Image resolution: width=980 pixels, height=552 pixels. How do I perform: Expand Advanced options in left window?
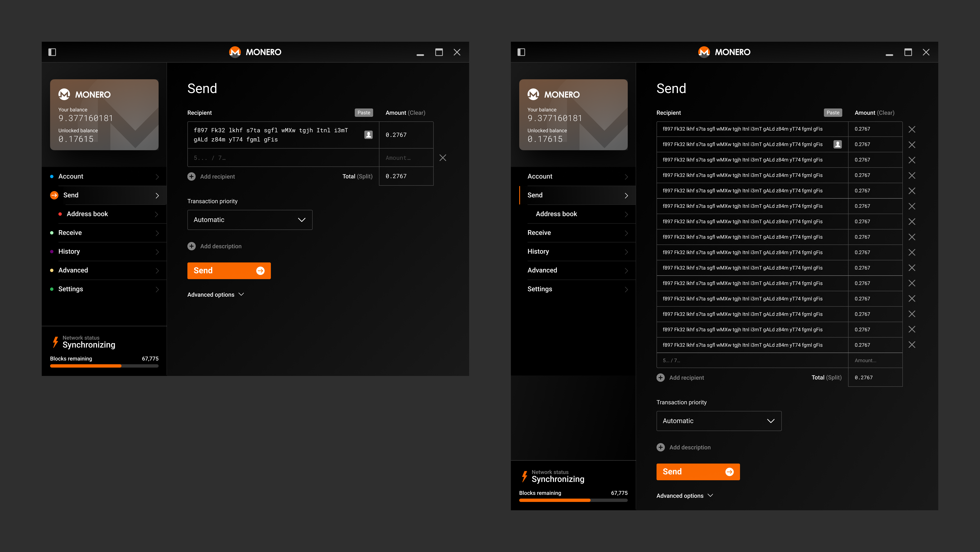tap(216, 294)
